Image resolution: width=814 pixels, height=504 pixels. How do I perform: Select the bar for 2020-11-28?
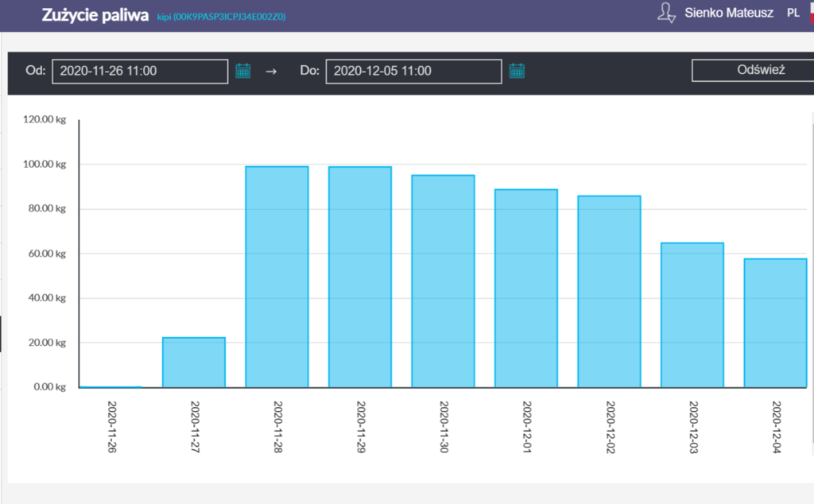tap(277, 277)
